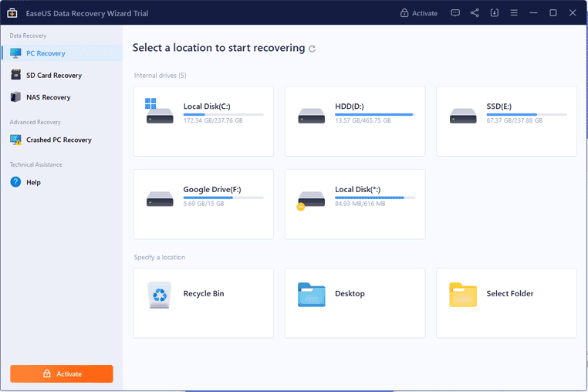The height and width of the screenshot is (392, 588).
Task: Click 87.37 GB/237.88 GB size text
Action: pos(515,121)
